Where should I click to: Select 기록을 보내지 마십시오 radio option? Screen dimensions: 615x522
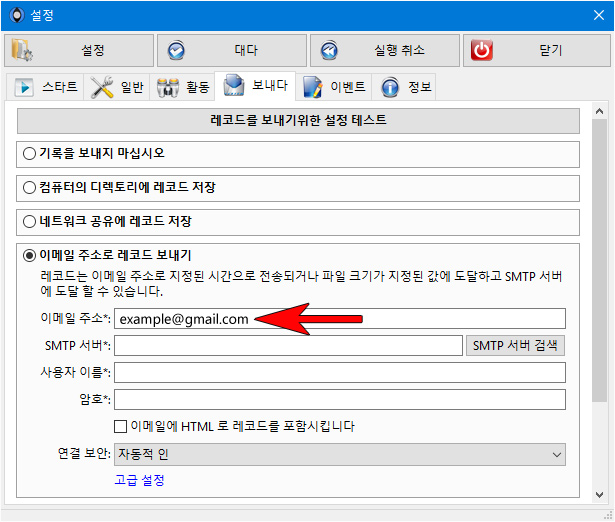coord(29,153)
